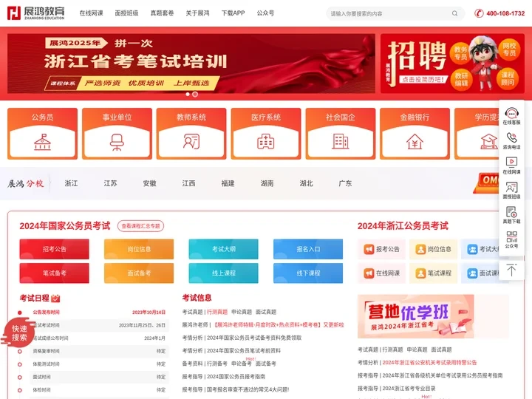Select the 浙江 branch link
532x399 pixels.
tap(71, 183)
